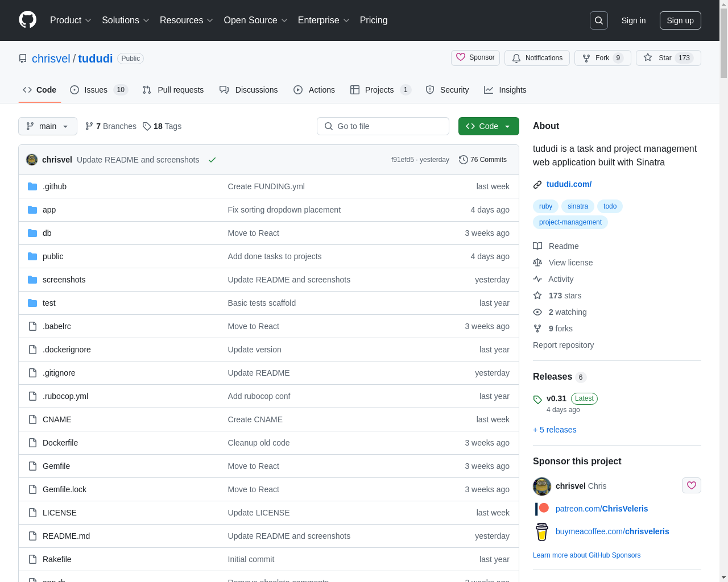Click the Go to file search field

(x=383, y=126)
